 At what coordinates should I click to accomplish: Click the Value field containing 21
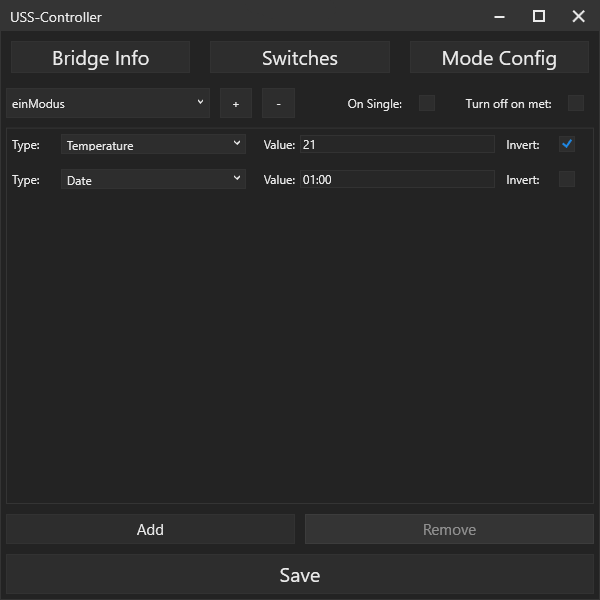397,144
